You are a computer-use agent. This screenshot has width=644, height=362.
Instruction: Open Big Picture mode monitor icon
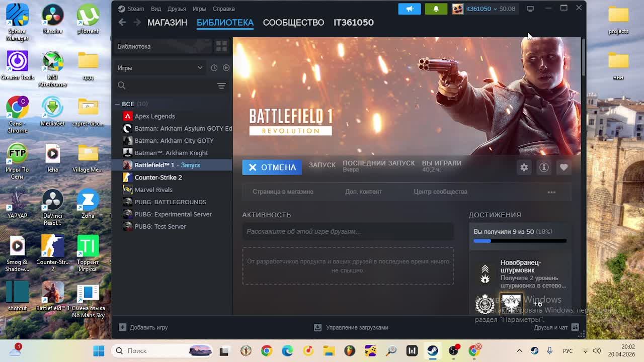[x=530, y=9]
